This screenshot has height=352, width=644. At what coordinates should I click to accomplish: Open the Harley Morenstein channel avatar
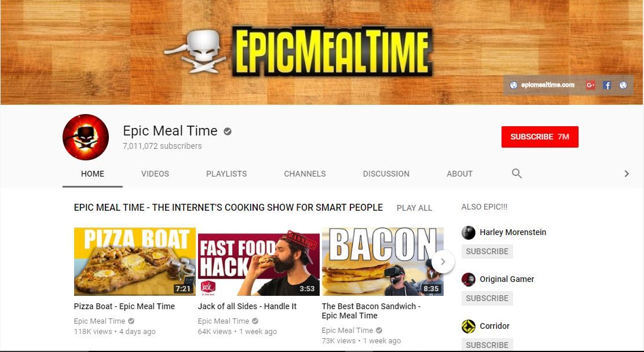[468, 233]
